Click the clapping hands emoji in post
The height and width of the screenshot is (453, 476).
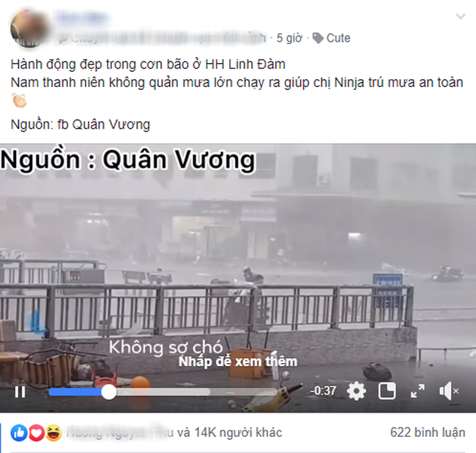pyautogui.click(x=19, y=101)
